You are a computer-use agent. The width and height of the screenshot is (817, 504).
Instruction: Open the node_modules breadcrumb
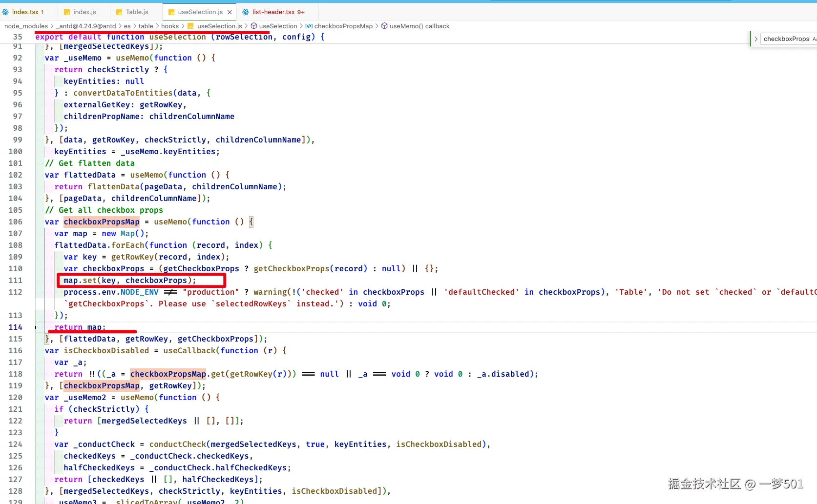pyautogui.click(x=26, y=26)
